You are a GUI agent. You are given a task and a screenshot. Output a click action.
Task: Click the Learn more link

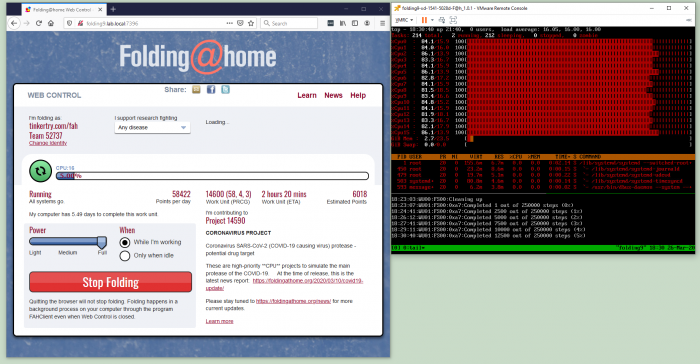pyautogui.click(x=219, y=321)
